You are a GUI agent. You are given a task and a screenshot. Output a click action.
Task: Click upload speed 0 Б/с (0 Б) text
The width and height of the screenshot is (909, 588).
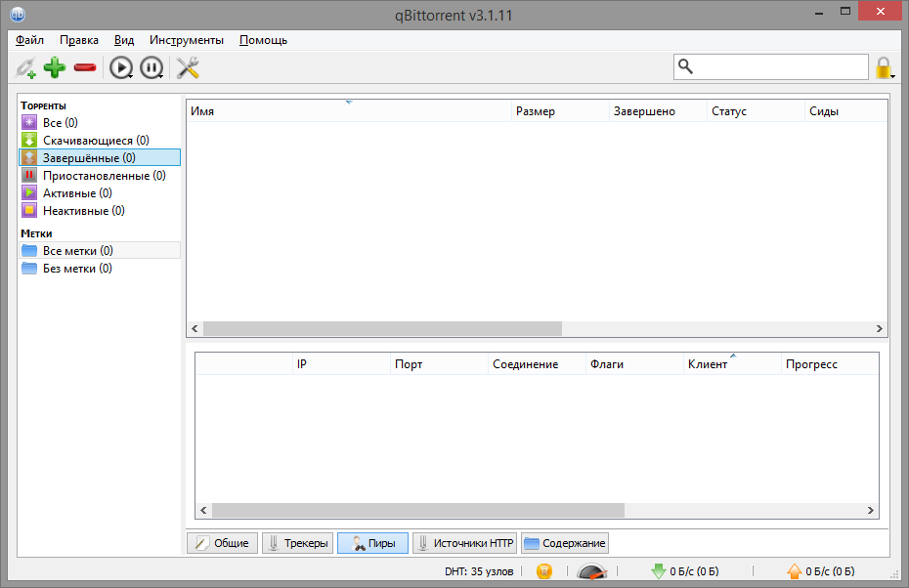click(x=830, y=571)
